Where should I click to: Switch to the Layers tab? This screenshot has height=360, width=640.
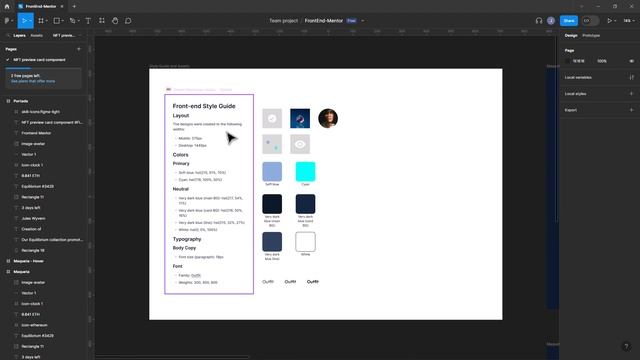point(19,36)
